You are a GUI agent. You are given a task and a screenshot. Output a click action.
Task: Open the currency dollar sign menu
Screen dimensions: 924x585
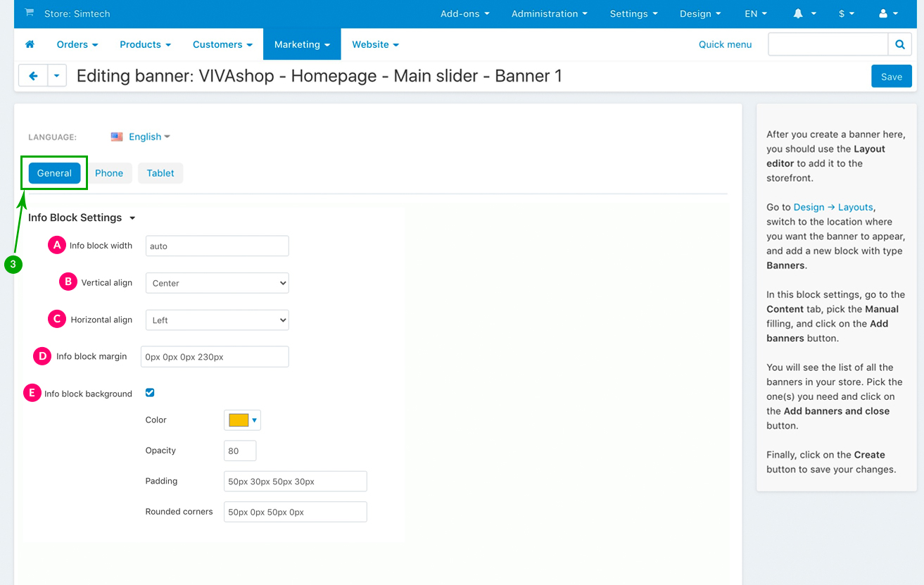pyautogui.click(x=846, y=13)
